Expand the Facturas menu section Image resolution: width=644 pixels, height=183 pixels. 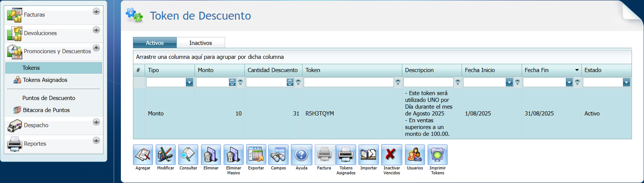tap(96, 11)
